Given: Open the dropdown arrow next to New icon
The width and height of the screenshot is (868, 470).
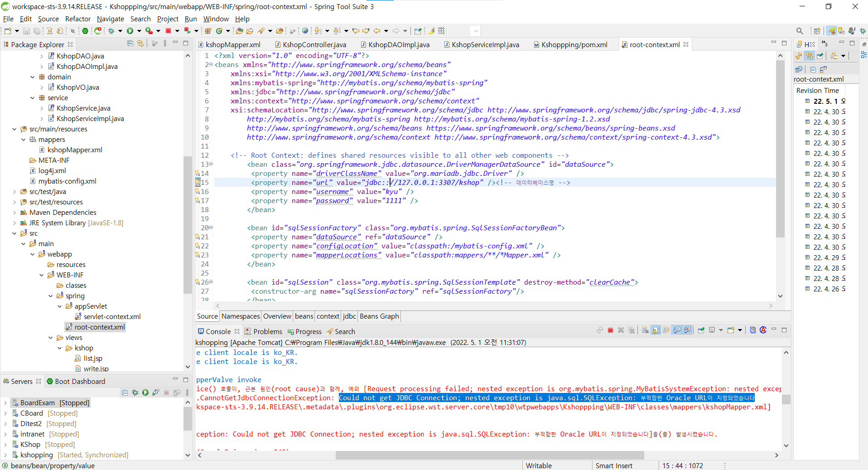Looking at the screenshot, I should pyautogui.click(x=17, y=31).
